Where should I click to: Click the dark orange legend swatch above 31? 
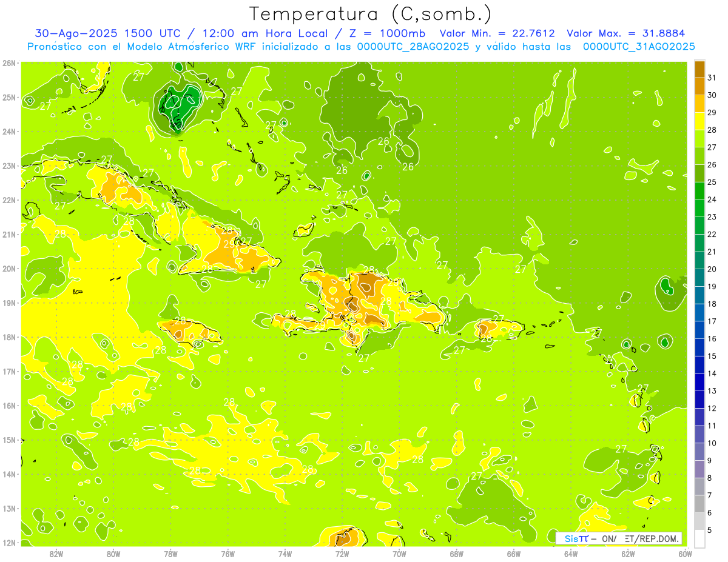coord(700,69)
